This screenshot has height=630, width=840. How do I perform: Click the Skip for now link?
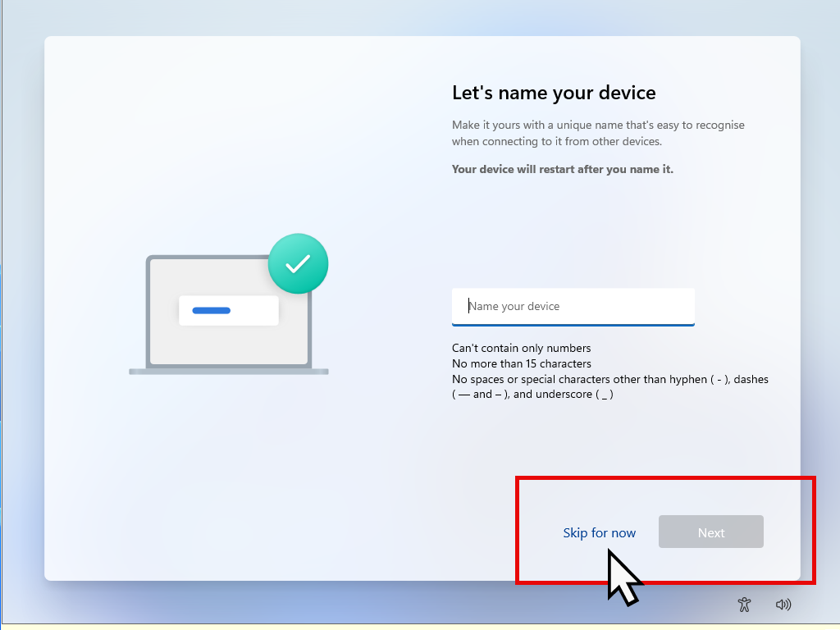[599, 533]
